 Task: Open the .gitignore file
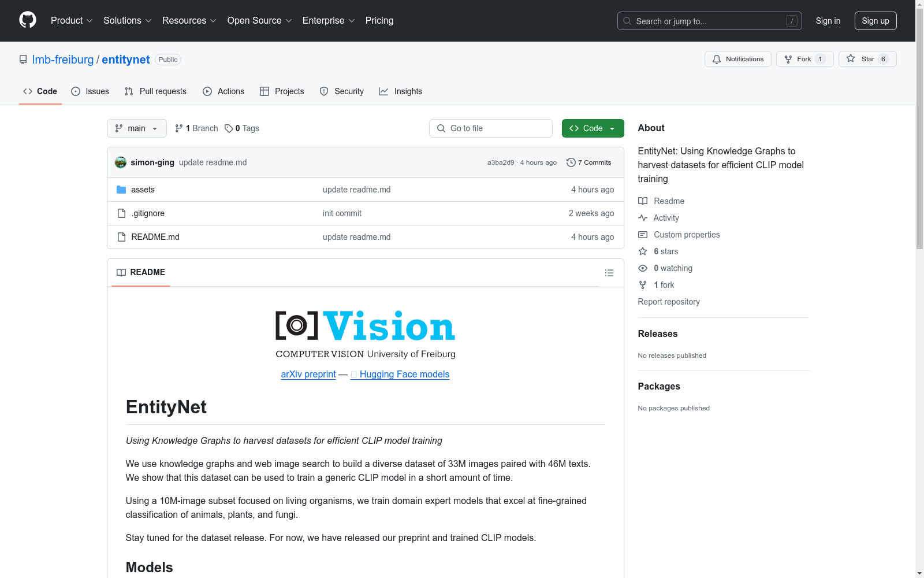pos(148,213)
